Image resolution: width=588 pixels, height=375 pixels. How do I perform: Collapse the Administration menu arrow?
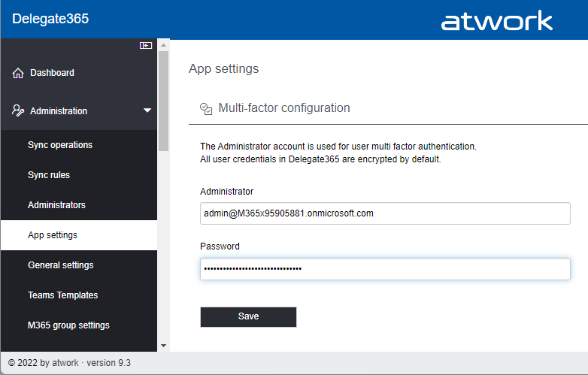147,111
